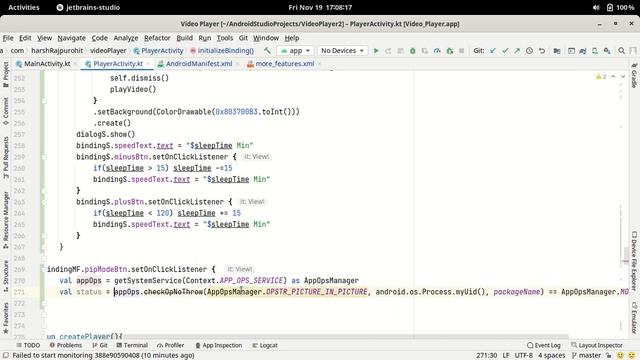This screenshot has width=640, height=360.
Task: Open SDK Manager toolbar icon
Action: pyautogui.click(x=607, y=51)
